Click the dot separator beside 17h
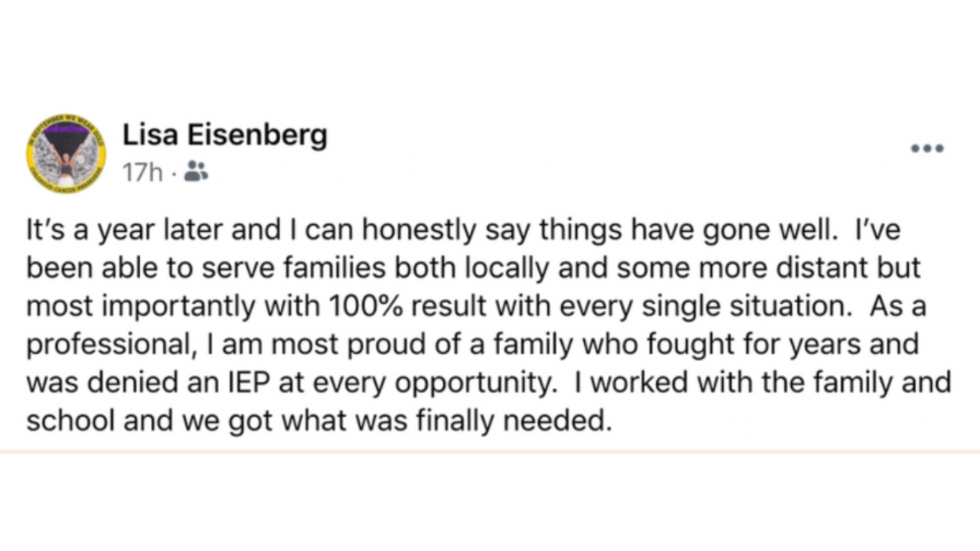Image resolution: width=980 pixels, height=551 pixels. [x=175, y=174]
